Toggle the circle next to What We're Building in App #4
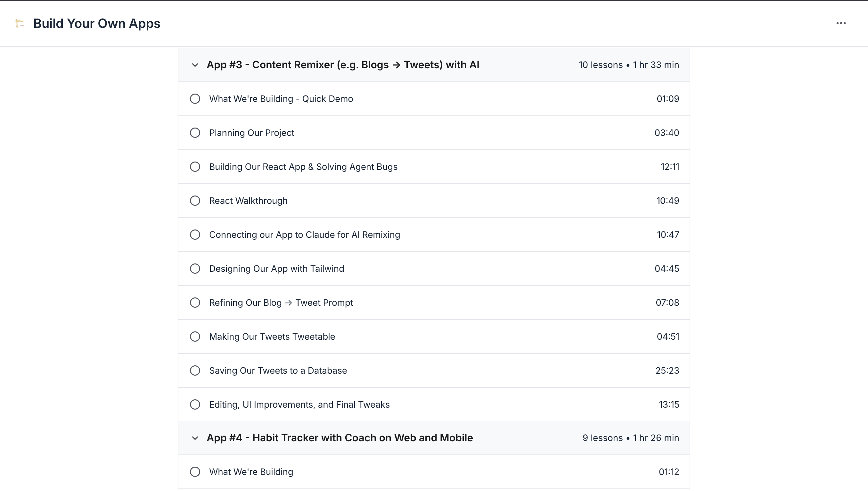The width and height of the screenshot is (868, 491). tap(195, 471)
